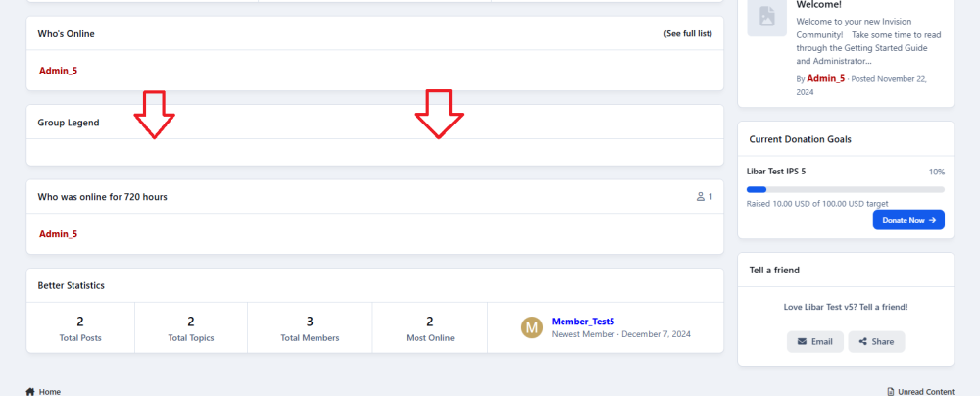Click the Most Online statistic
The image size is (980, 396).
(429, 328)
